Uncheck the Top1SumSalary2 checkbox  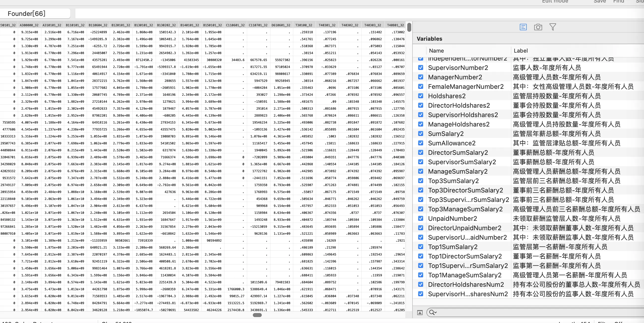point(421,247)
